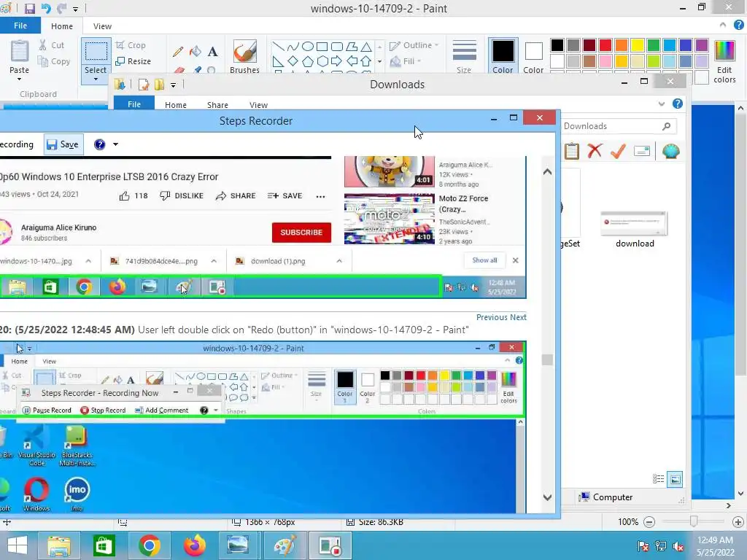Open the Brushes tool in Paint
This screenshot has width=747, height=560.
tap(244, 56)
